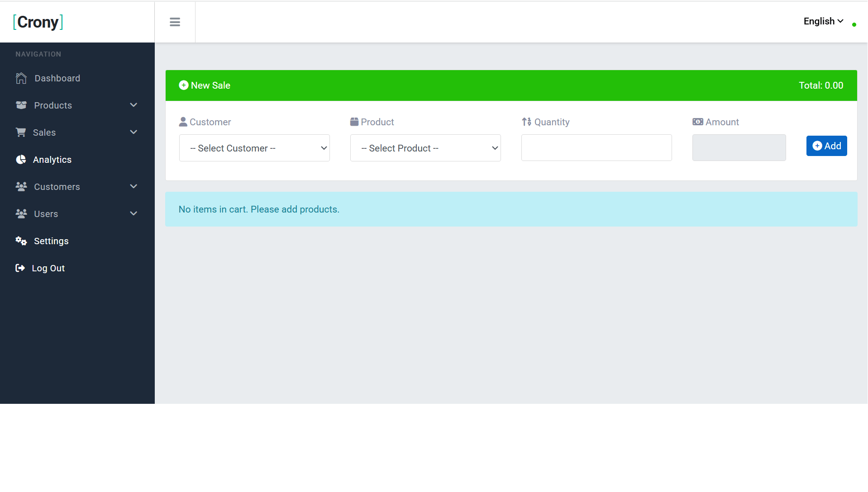868x492 pixels.
Task: Click the Quantity sort icon
Action: [527, 122]
